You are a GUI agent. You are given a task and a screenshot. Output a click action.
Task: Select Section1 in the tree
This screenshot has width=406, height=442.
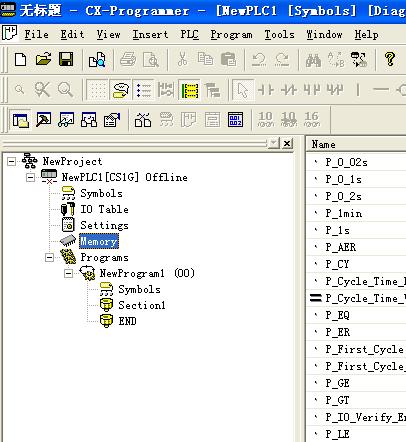142,305
